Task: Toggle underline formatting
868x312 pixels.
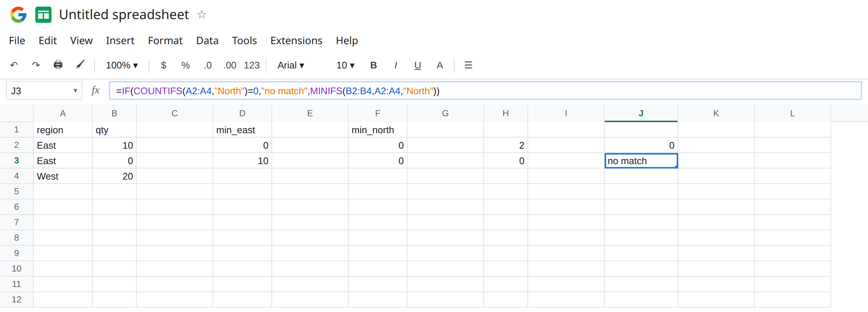Action: pyautogui.click(x=417, y=65)
